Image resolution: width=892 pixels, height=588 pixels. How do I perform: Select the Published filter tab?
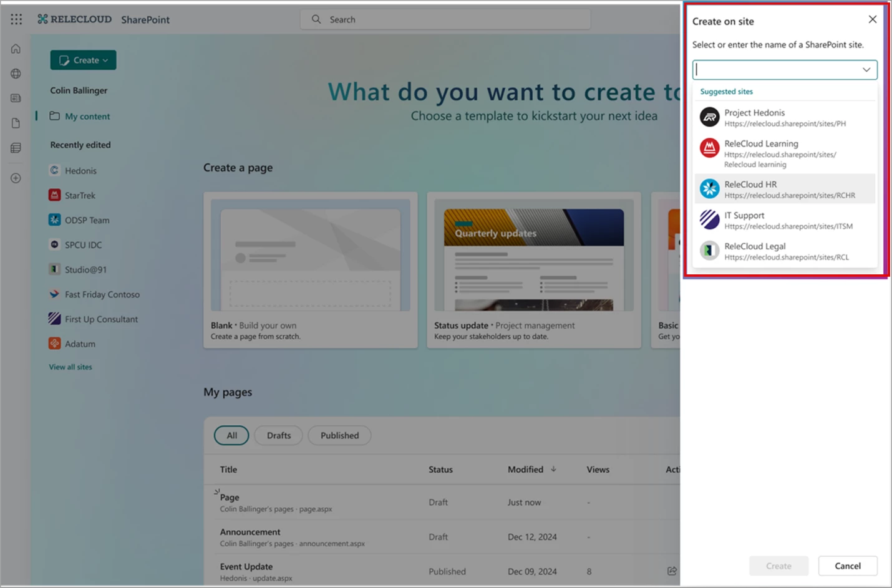coord(339,435)
